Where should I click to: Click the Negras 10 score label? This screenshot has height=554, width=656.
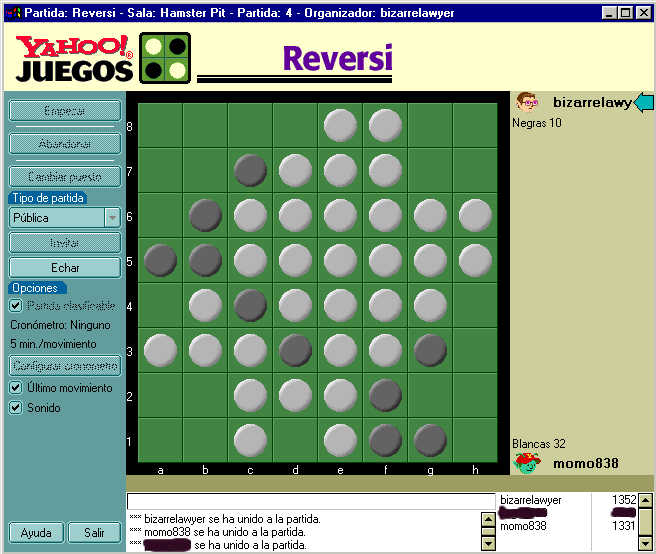(537, 123)
